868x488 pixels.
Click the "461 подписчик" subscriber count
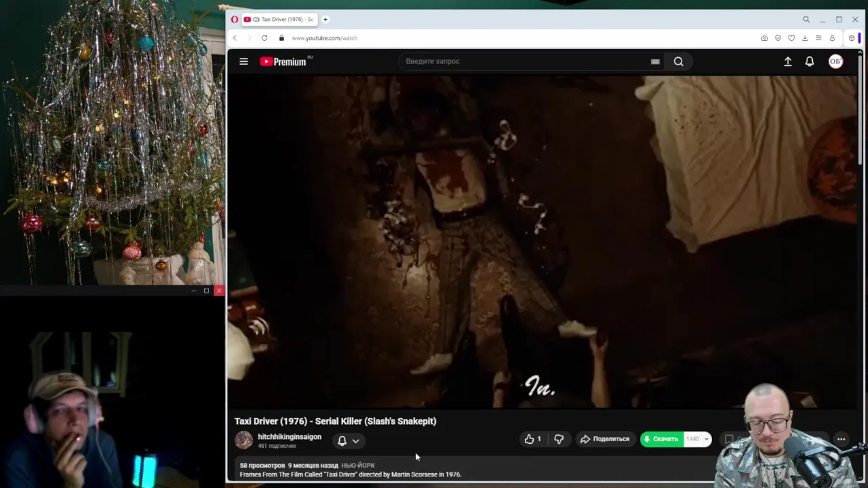pos(277,446)
